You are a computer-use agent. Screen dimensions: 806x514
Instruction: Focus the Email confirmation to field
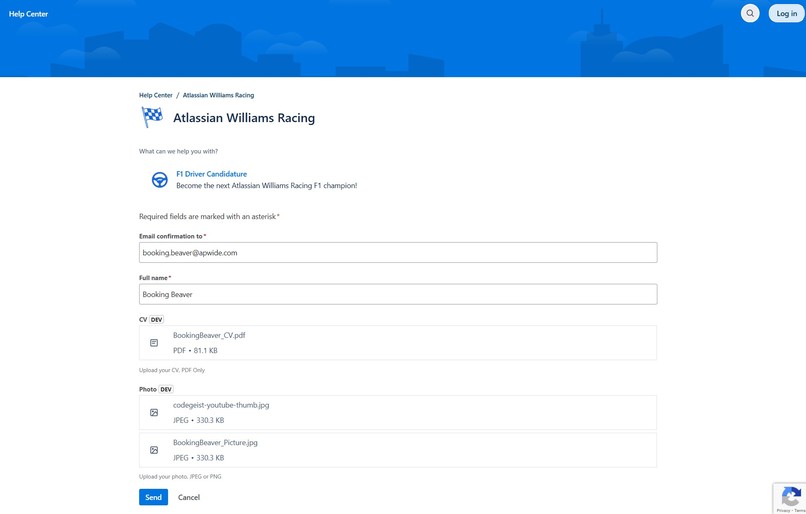[398, 252]
